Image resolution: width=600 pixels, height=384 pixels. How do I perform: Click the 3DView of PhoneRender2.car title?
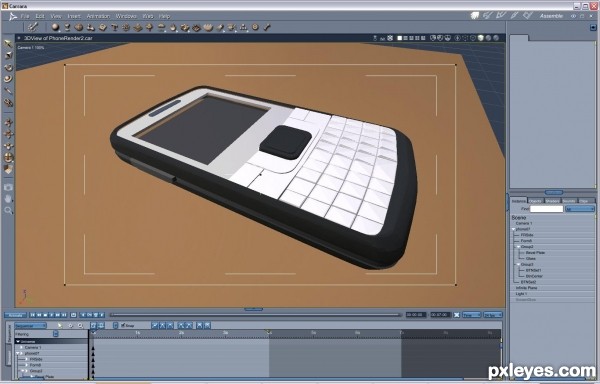click(x=58, y=38)
